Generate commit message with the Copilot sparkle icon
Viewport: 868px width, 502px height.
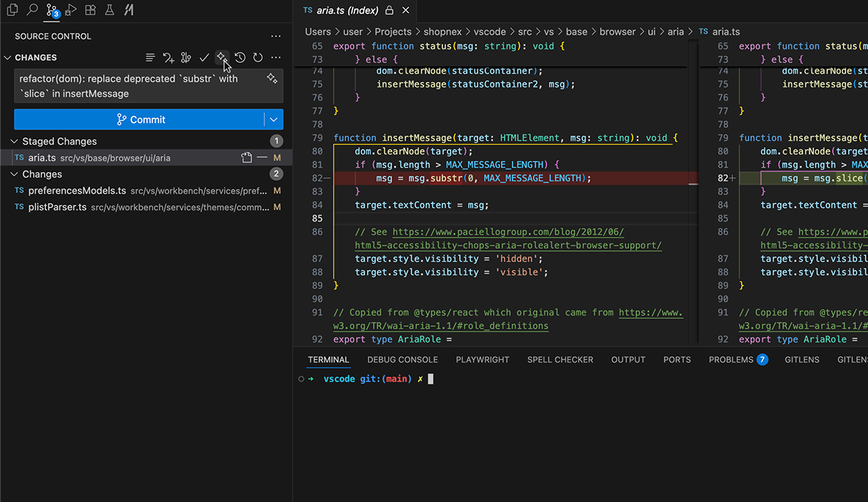coord(221,57)
